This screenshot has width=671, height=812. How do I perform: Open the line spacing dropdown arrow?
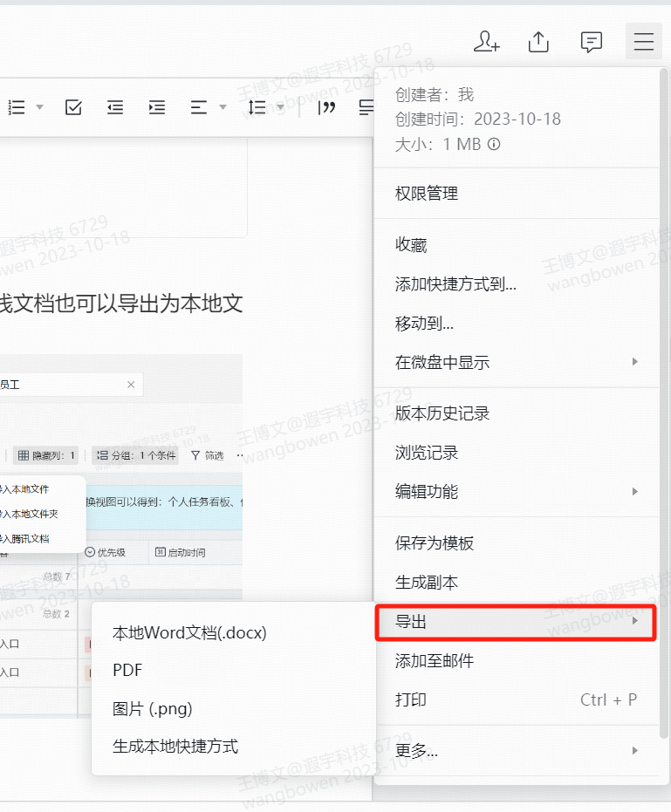[280, 107]
